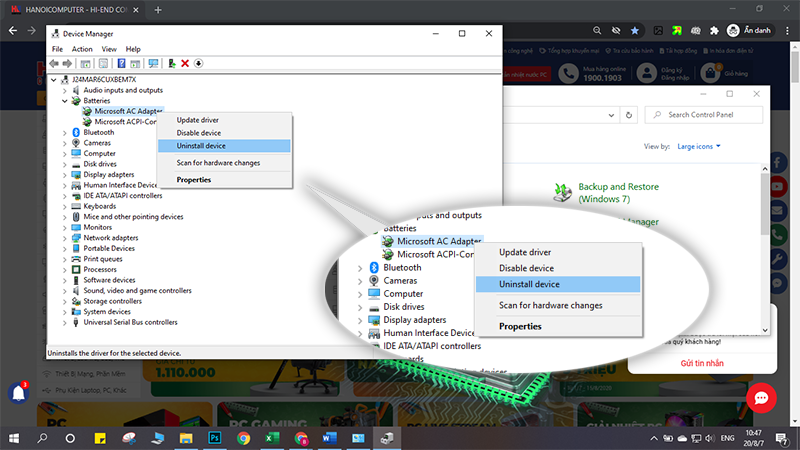Open the Action menu in Device Manager
Image resolution: width=800 pixels, height=450 pixels.
(82, 49)
